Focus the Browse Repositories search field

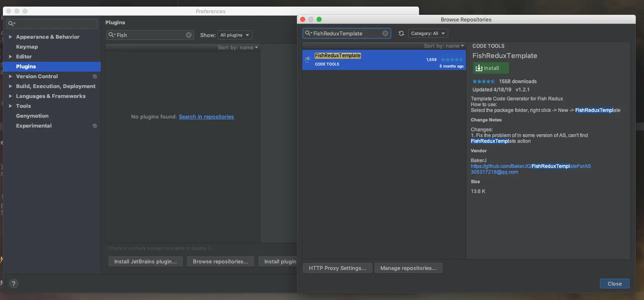347,33
